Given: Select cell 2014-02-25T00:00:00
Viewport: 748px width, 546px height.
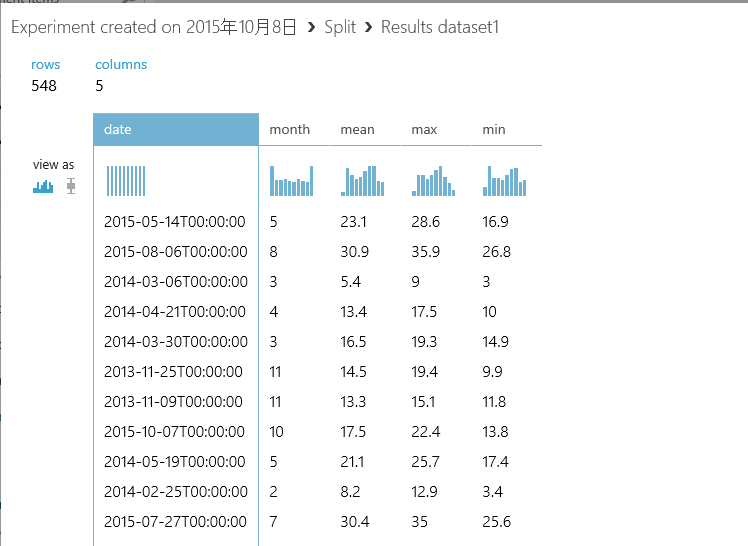Looking at the screenshot, I should click(x=176, y=492).
